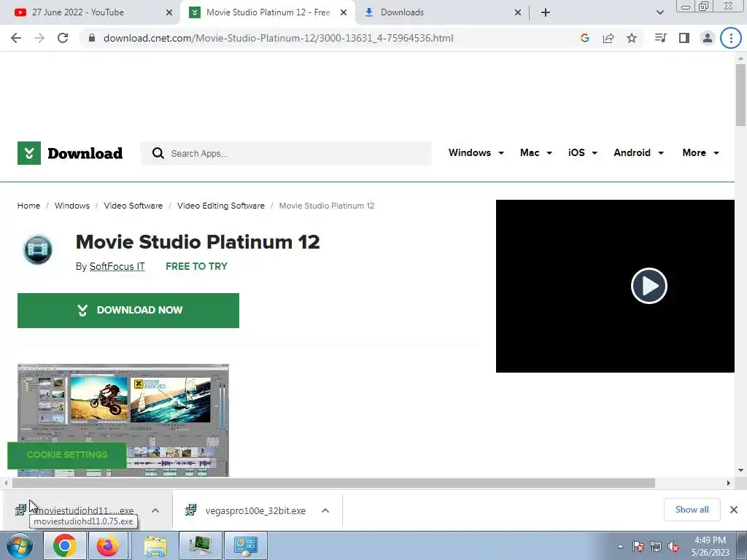747x560 pixels.
Task: Open the Windows Start menu
Action: coord(19,545)
